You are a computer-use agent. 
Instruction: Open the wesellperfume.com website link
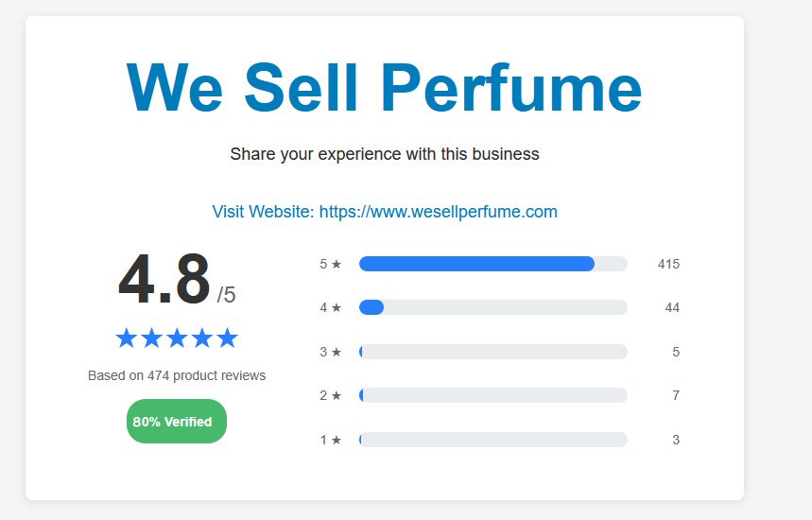[384, 212]
